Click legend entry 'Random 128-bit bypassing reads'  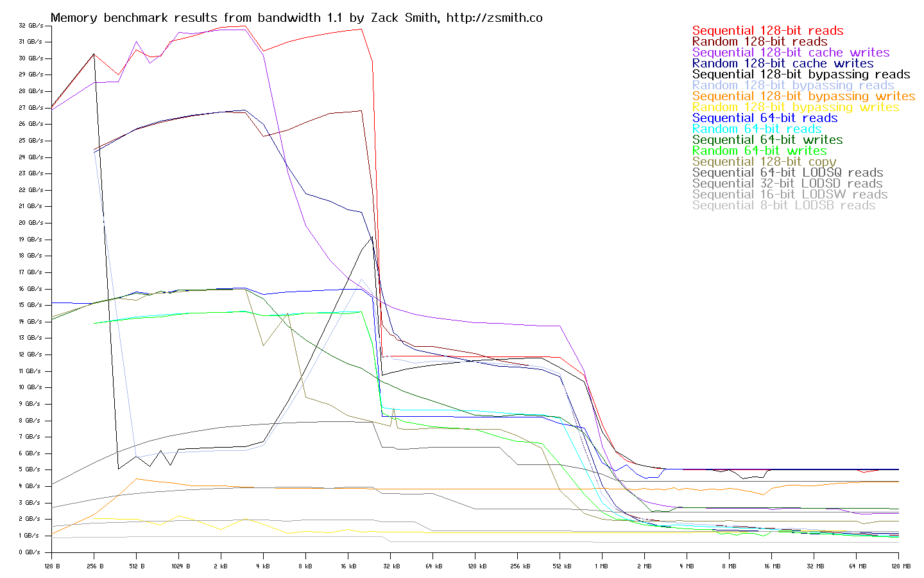point(793,85)
